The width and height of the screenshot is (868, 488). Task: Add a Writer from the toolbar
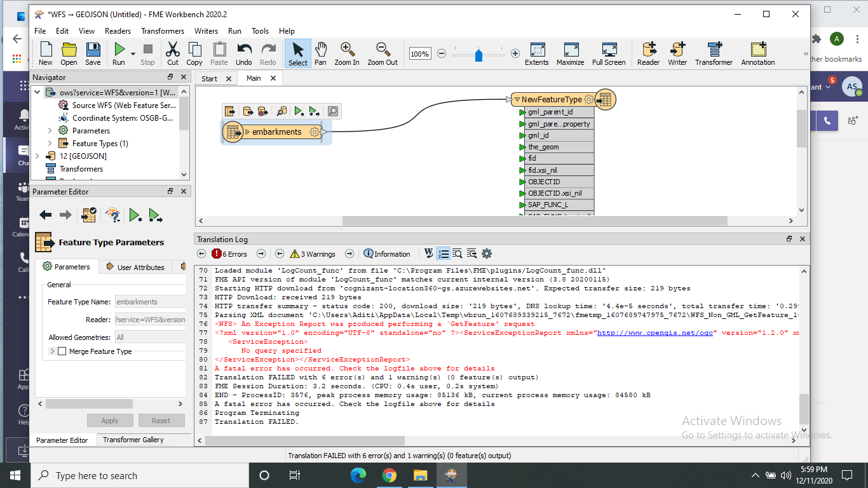point(677,53)
